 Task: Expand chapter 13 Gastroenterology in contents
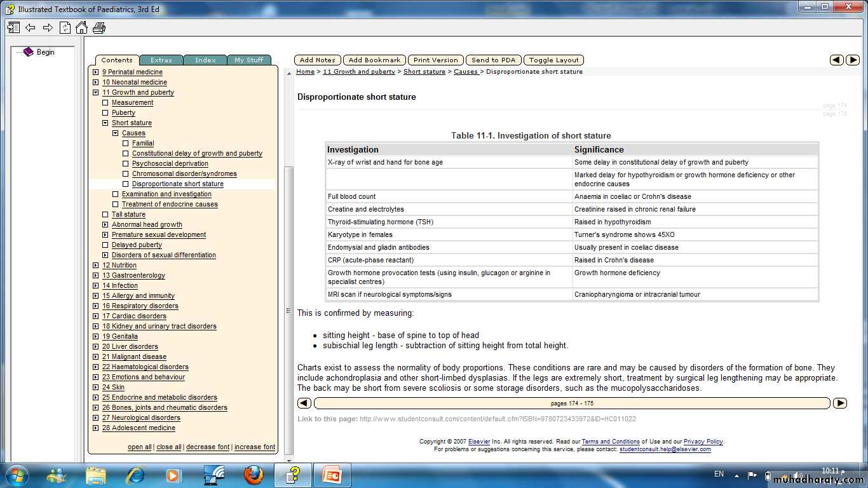pyautogui.click(x=96, y=276)
